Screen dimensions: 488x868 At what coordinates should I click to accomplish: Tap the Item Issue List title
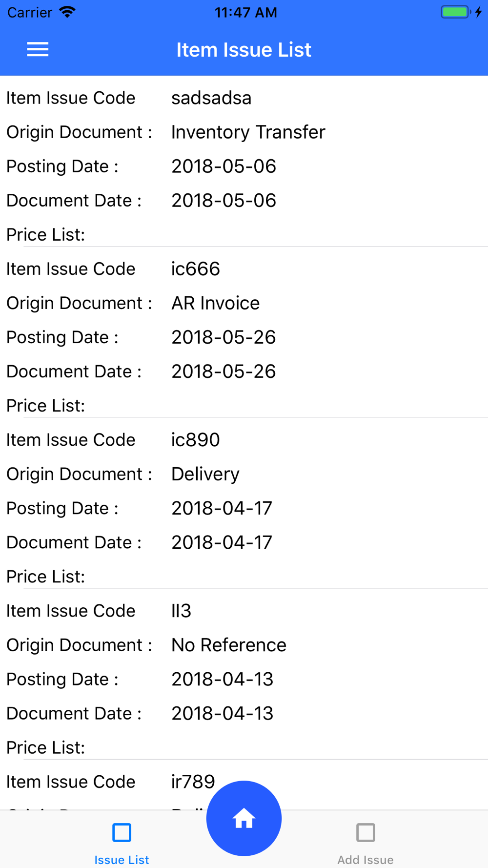coord(244,50)
